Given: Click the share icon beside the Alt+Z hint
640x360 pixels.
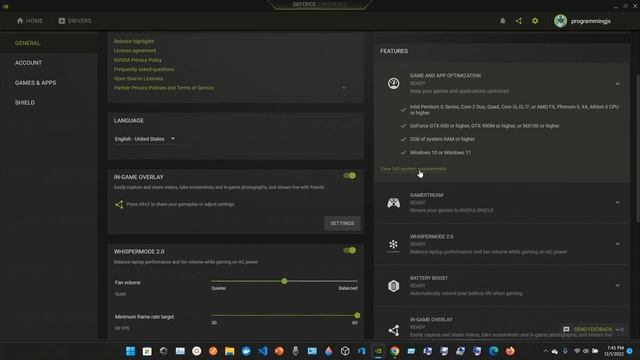Looking at the screenshot, I should coord(119,204).
